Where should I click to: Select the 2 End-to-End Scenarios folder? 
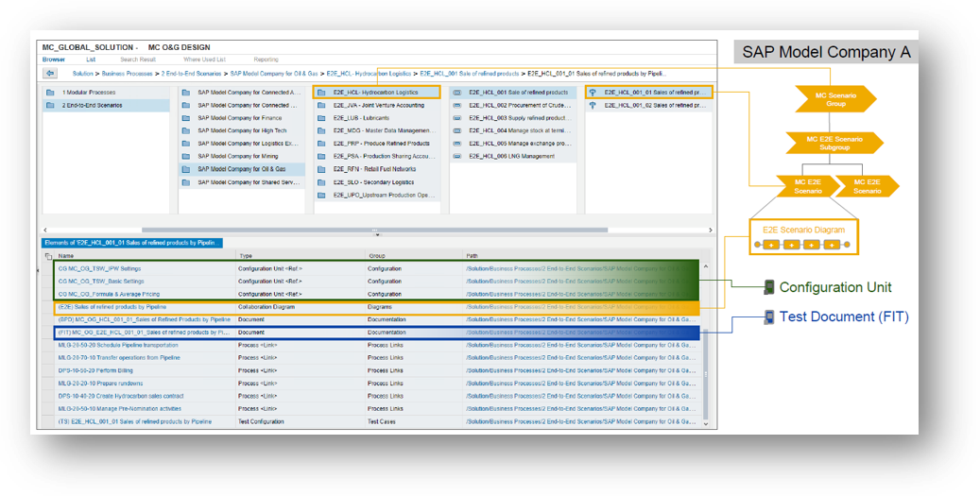[92, 106]
